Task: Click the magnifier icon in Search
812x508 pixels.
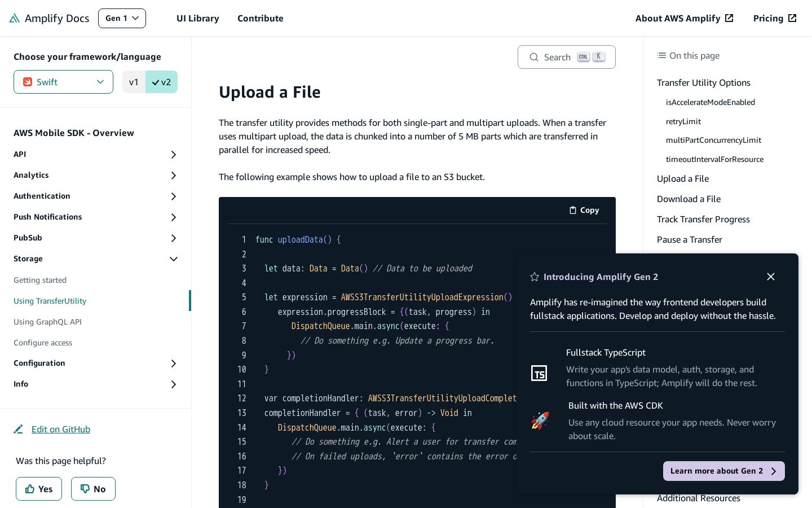Action: tap(534, 57)
